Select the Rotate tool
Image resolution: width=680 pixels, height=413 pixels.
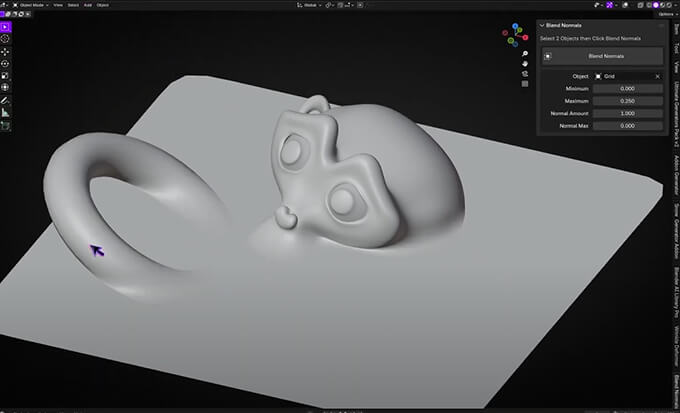5,63
